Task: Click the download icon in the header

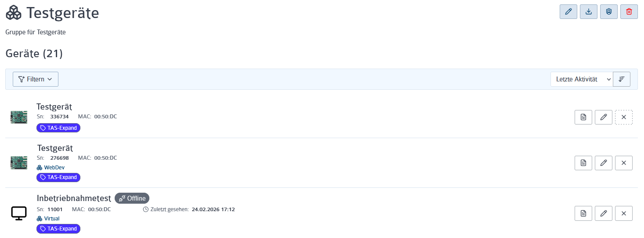Action: (x=589, y=12)
